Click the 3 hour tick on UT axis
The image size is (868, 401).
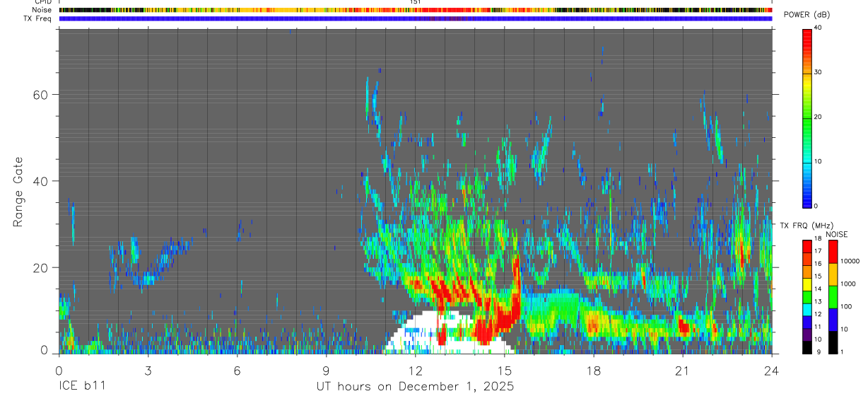[148, 370]
